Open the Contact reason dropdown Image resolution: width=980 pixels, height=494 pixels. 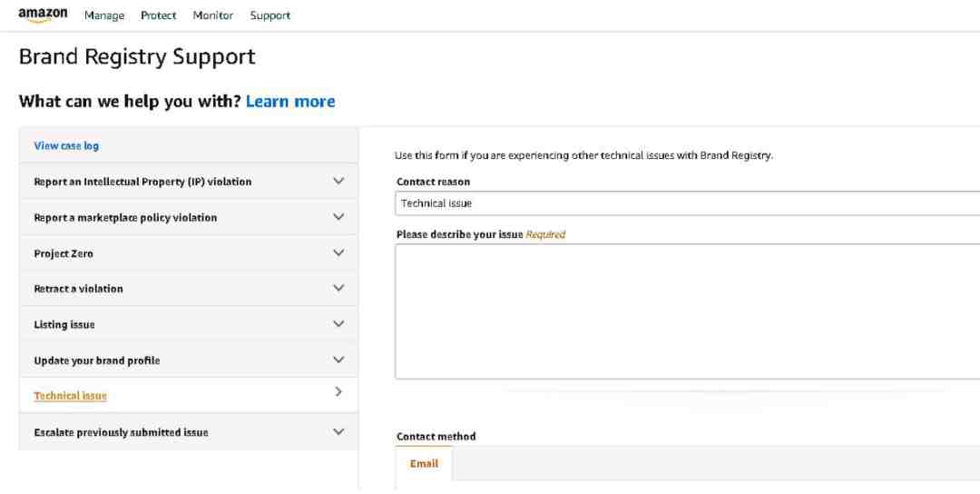click(x=688, y=203)
